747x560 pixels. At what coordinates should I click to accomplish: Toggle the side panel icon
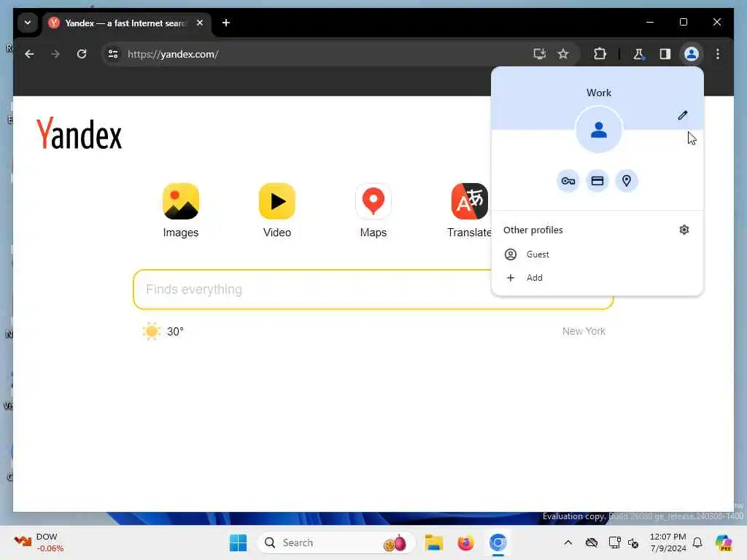coord(665,54)
